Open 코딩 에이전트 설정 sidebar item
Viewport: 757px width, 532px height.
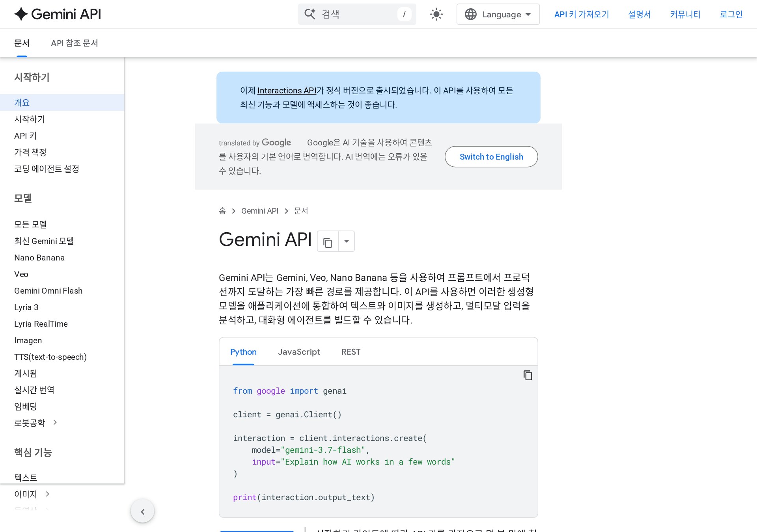[47, 169]
